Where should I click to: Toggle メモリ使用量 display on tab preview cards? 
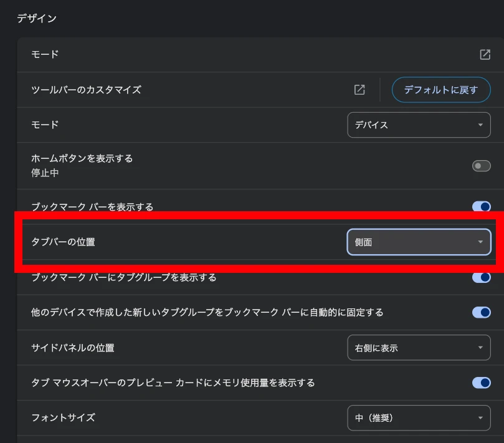click(481, 383)
